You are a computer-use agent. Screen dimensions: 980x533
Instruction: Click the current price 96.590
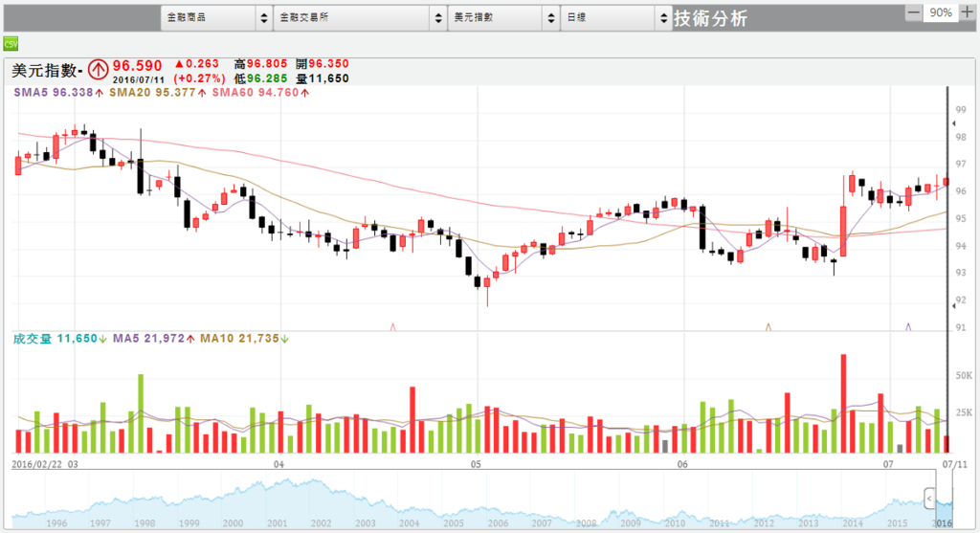pos(138,66)
